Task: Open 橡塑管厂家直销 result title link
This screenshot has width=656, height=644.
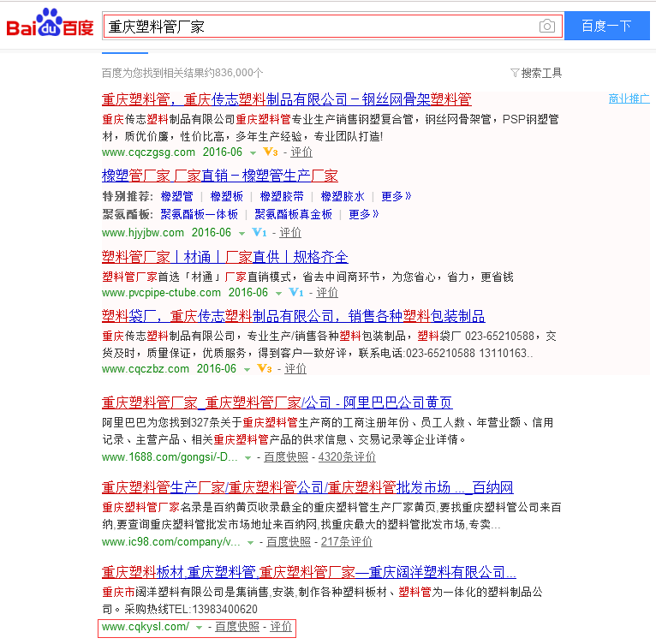Action: click(219, 176)
